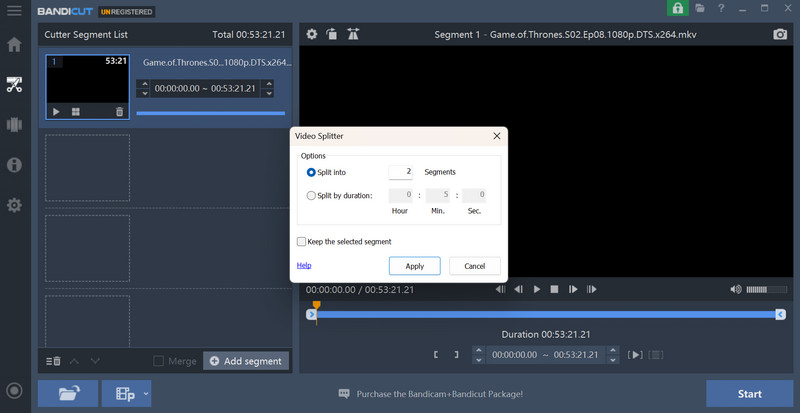Click the Hour duration field
The height and width of the screenshot is (413, 800).
(x=401, y=195)
